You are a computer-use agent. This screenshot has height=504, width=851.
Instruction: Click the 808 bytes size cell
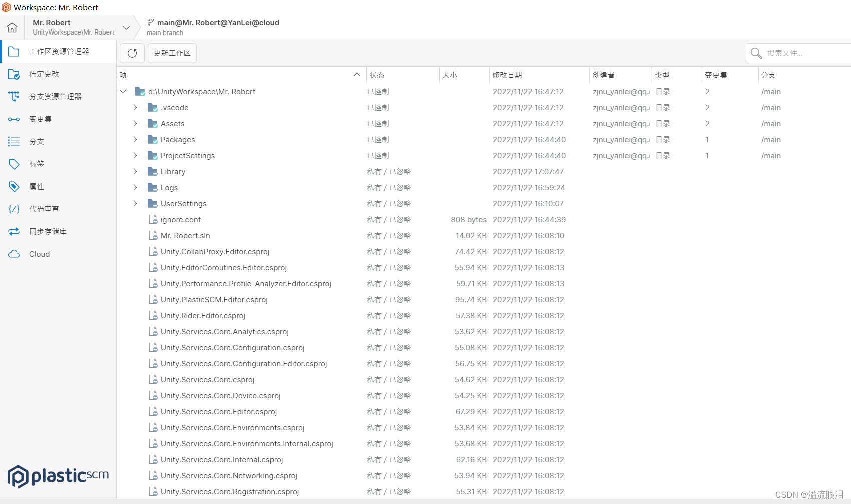tap(469, 220)
